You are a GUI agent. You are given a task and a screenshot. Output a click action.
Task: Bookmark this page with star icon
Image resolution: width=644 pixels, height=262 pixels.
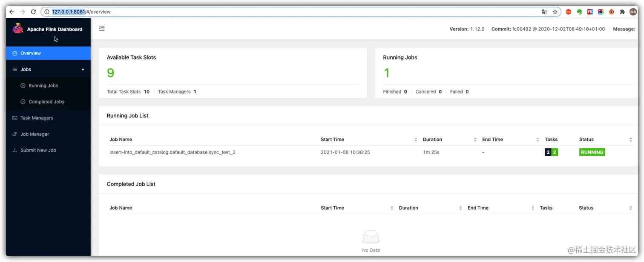(555, 12)
